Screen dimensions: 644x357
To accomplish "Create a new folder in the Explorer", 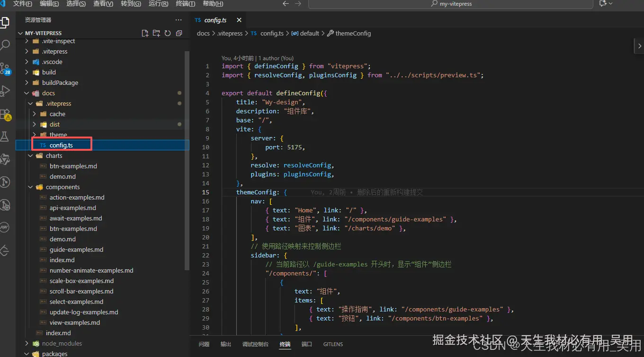I will click(x=156, y=33).
